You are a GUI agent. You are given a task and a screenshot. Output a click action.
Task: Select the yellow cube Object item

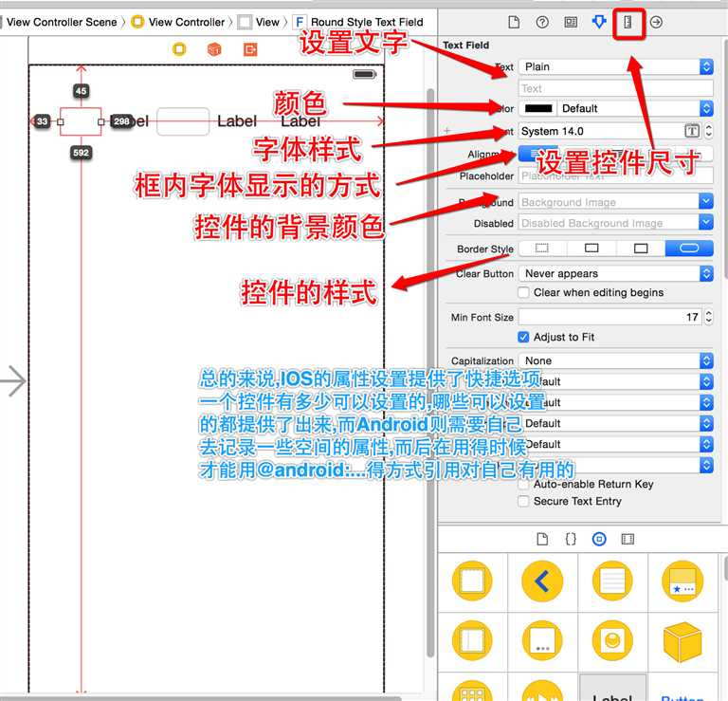[x=682, y=642]
